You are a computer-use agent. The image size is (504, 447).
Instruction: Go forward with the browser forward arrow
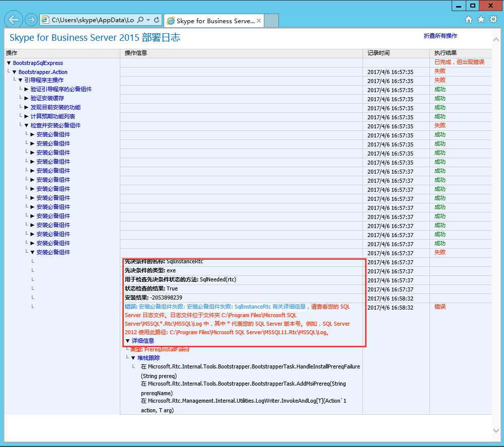(31, 20)
